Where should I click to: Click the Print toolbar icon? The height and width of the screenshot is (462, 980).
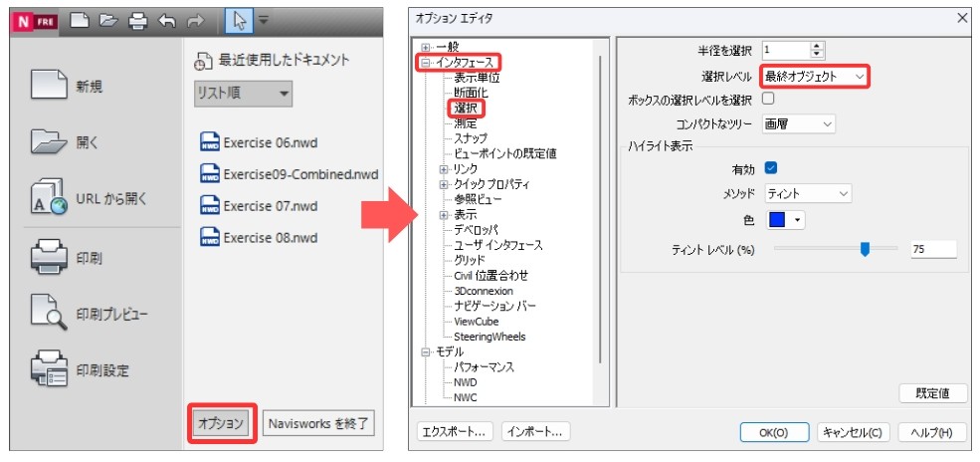137,21
